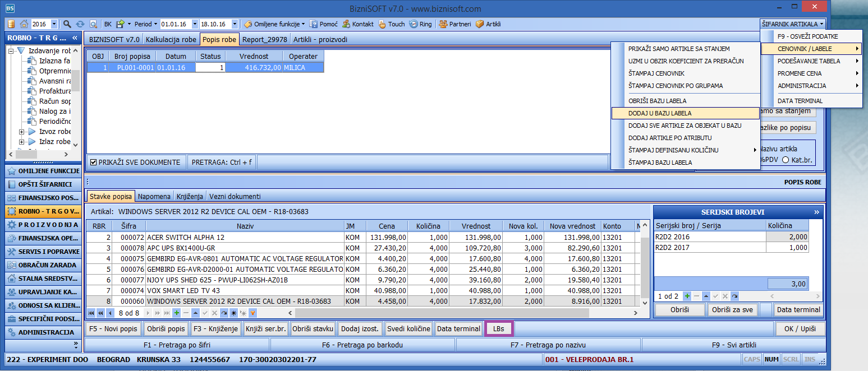
Task: Open the year 2016 dropdown
Action: pyautogui.click(x=54, y=24)
